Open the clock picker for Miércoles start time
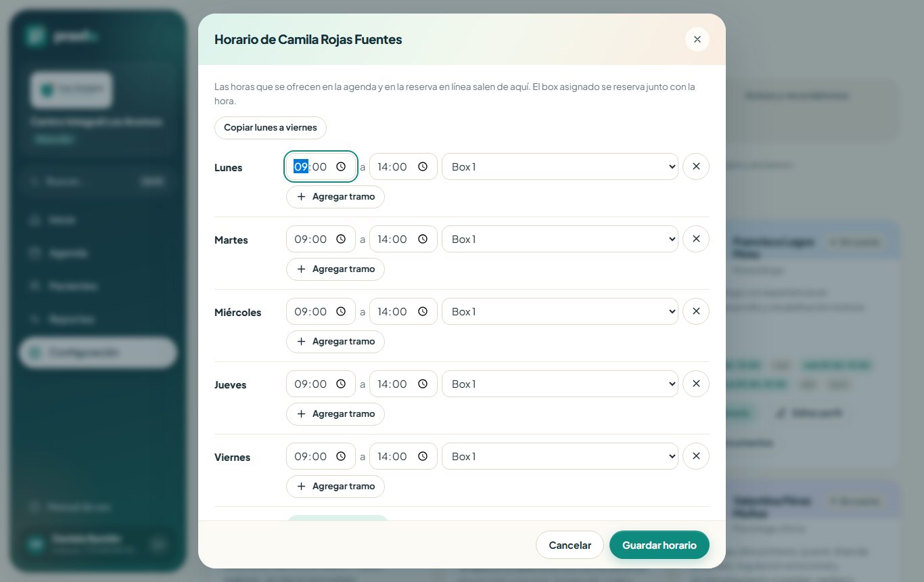Screen dimensions: 924x582 click(x=341, y=311)
